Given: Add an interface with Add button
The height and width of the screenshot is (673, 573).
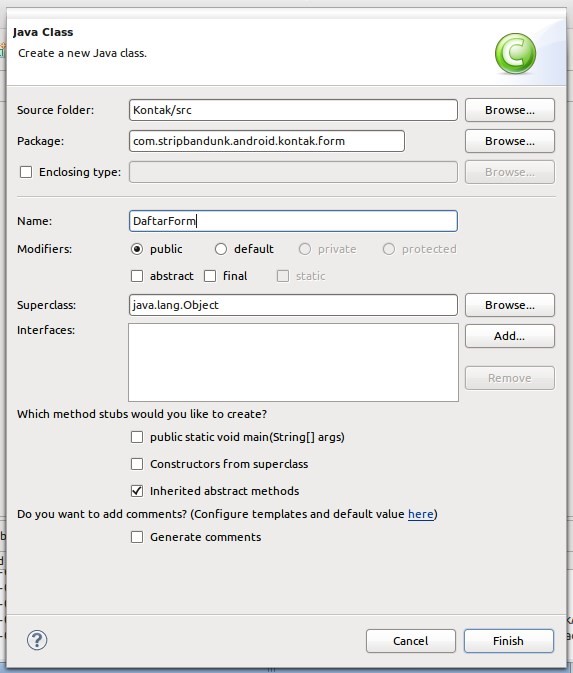Looking at the screenshot, I should point(509,336).
